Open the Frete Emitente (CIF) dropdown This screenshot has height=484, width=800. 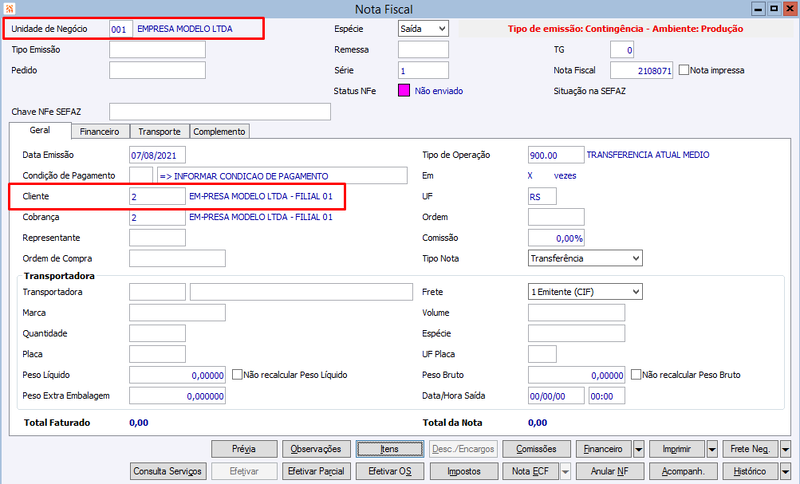tap(585, 292)
